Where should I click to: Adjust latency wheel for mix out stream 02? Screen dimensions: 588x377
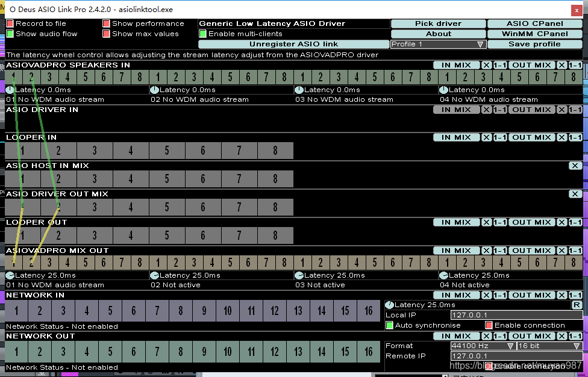click(x=154, y=275)
